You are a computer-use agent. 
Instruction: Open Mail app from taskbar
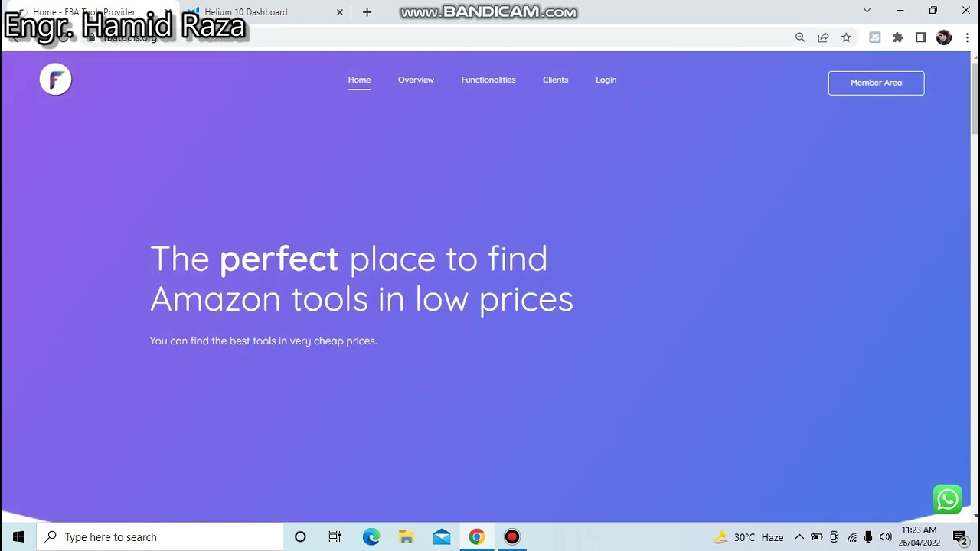coord(442,537)
